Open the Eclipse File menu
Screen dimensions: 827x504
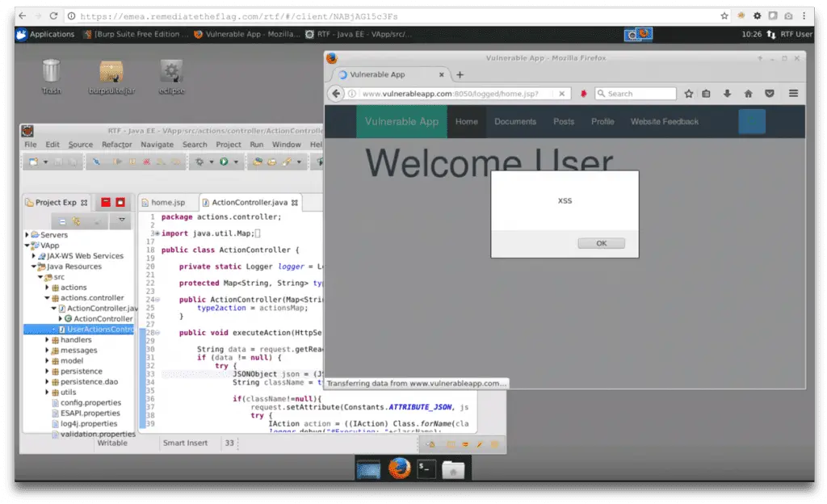(31, 145)
